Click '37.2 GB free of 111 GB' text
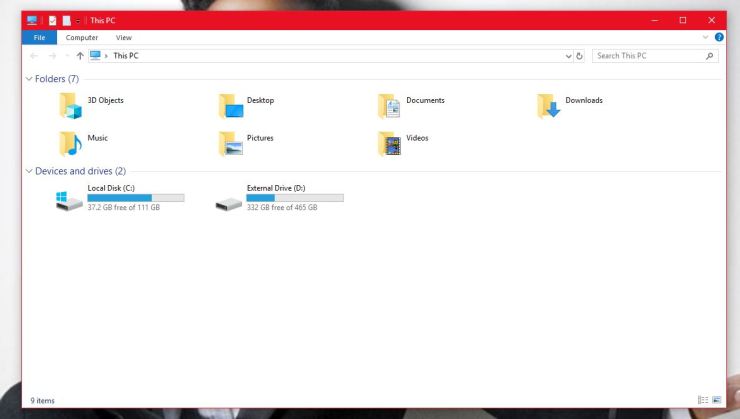Viewport: 740px width, 419px height. coord(124,207)
